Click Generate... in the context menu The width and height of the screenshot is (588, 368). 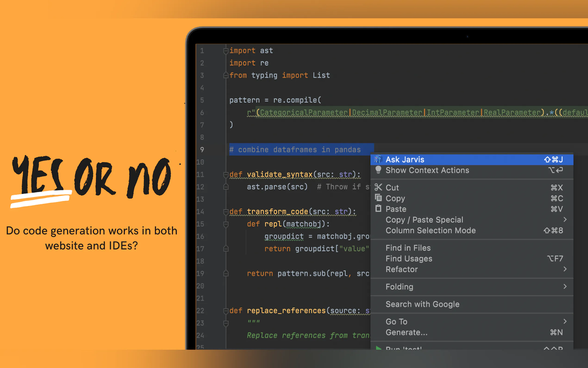(x=406, y=332)
